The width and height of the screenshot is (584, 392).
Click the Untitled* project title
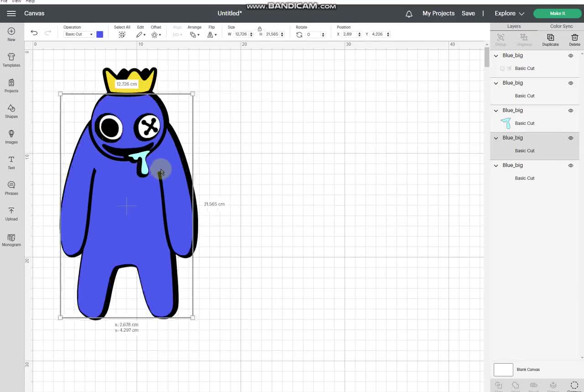229,13
